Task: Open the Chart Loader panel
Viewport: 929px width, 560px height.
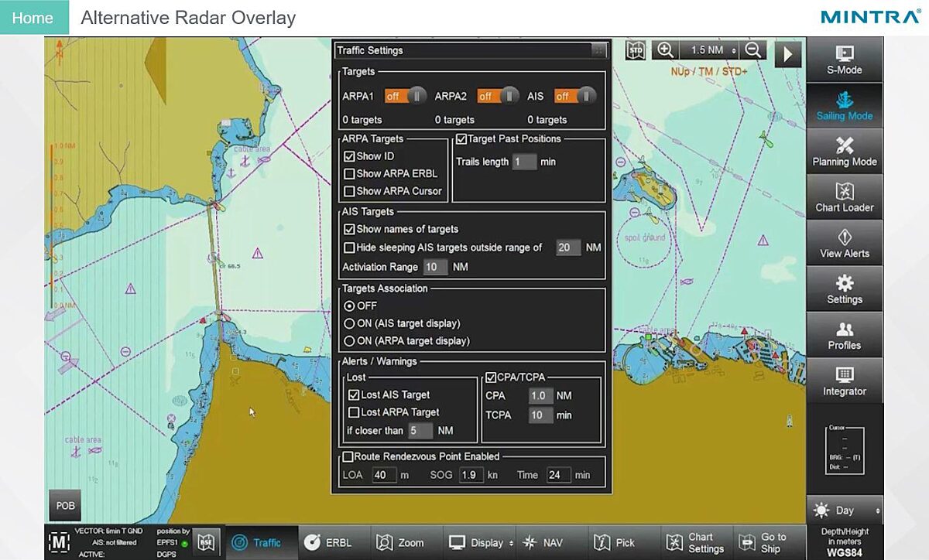Action: click(x=844, y=196)
